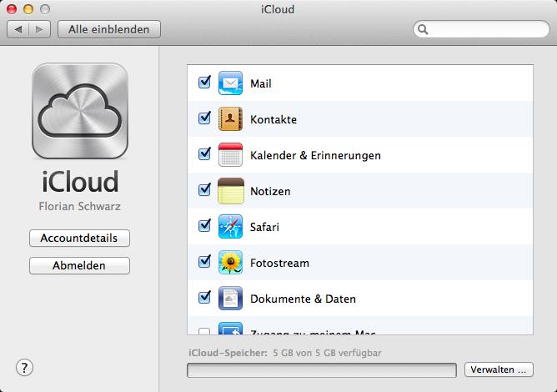557x392 pixels.
Task: Click the Safari compass icon
Action: [230, 226]
